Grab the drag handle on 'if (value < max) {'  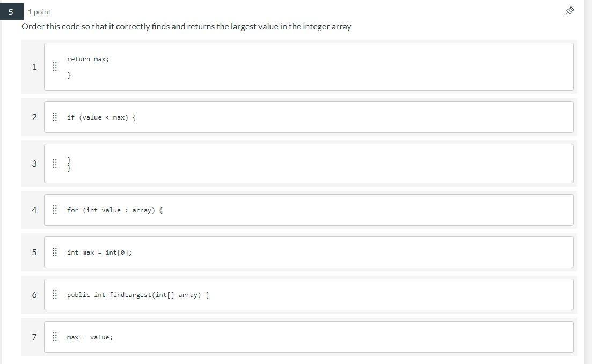pos(54,117)
